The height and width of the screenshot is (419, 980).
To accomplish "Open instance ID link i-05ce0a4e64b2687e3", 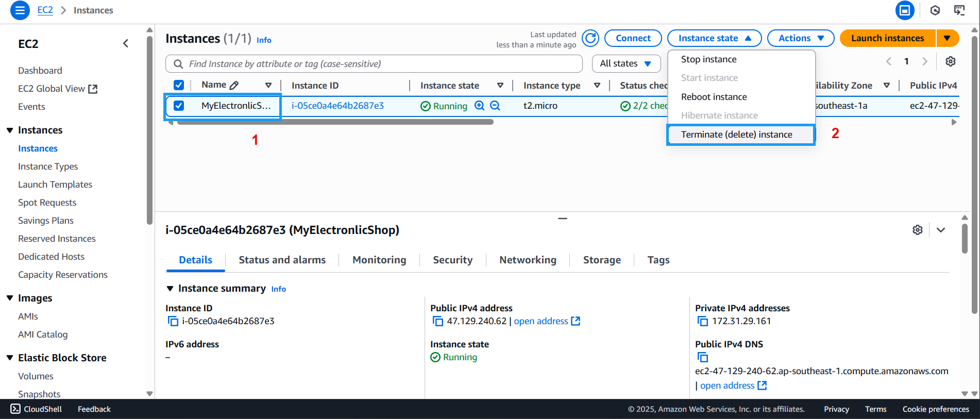I will pyautogui.click(x=337, y=106).
